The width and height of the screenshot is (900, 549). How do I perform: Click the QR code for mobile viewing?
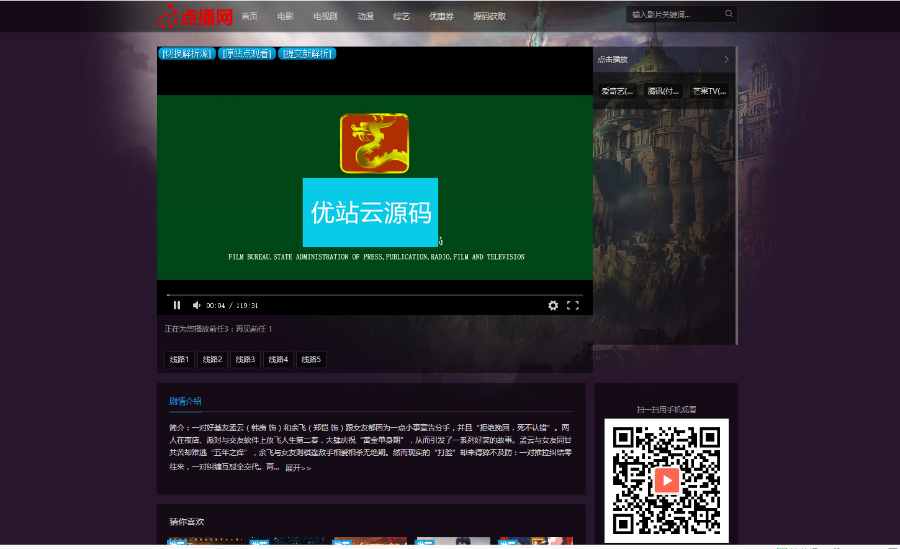click(x=666, y=481)
